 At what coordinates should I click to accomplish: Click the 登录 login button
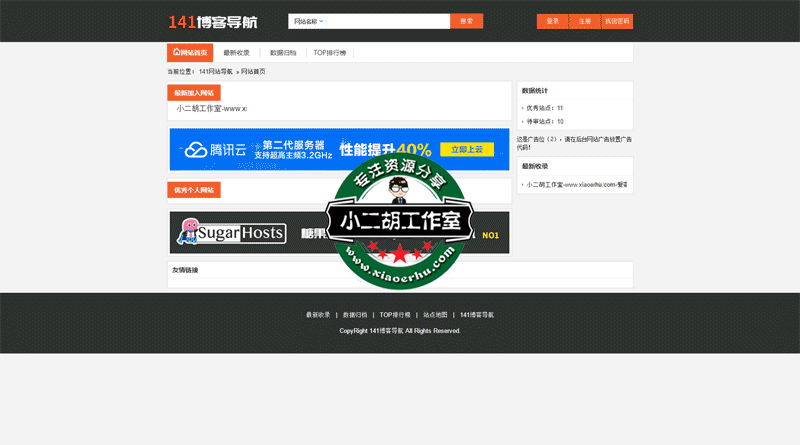552,21
